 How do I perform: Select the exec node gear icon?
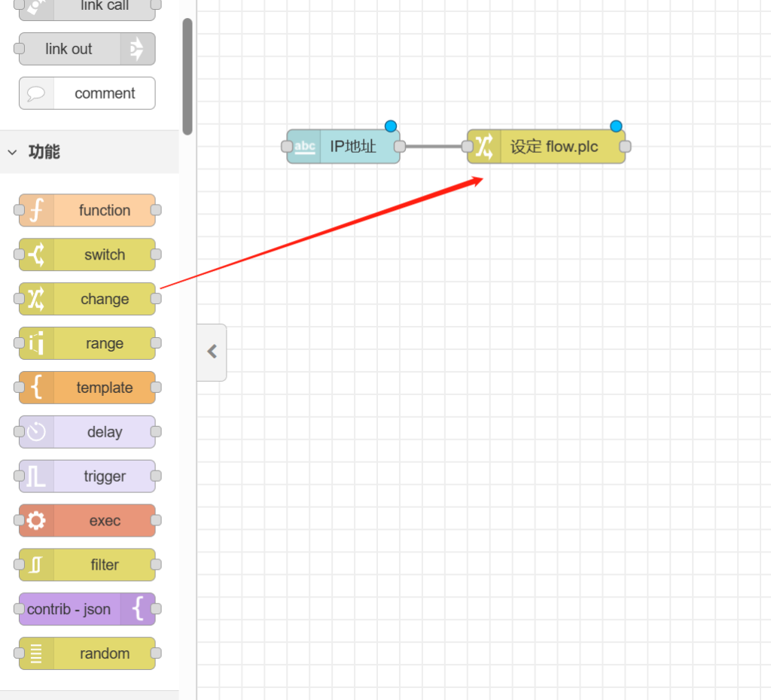[x=36, y=521]
